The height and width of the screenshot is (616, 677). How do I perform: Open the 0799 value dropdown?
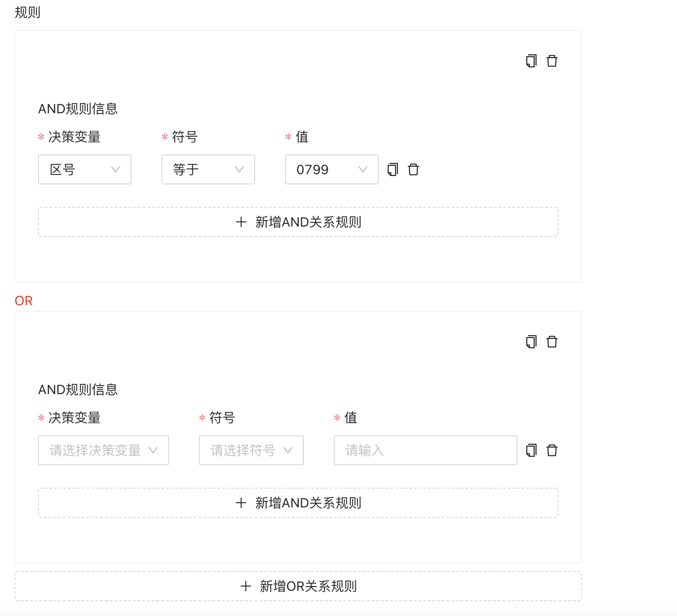point(331,169)
